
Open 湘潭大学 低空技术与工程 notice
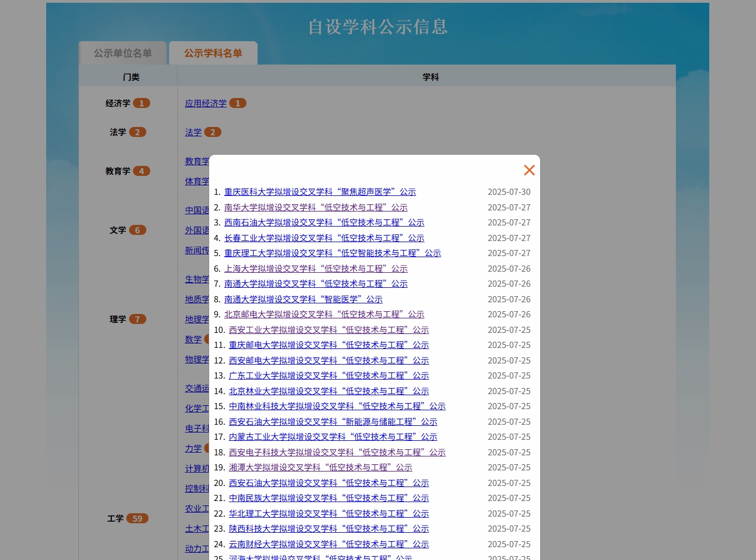[x=320, y=468]
